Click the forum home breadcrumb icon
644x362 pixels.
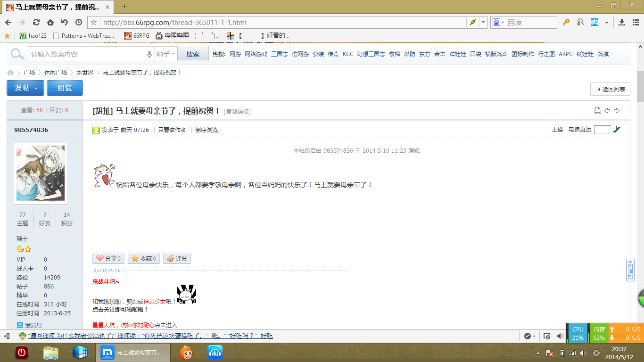click(x=10, y=73)
